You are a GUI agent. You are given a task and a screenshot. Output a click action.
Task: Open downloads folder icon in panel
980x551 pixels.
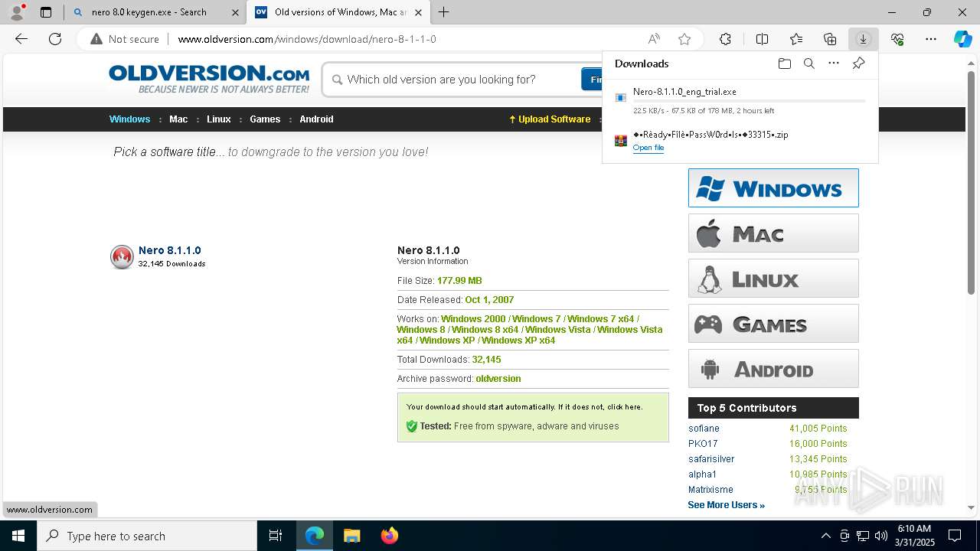coord(784,64)
